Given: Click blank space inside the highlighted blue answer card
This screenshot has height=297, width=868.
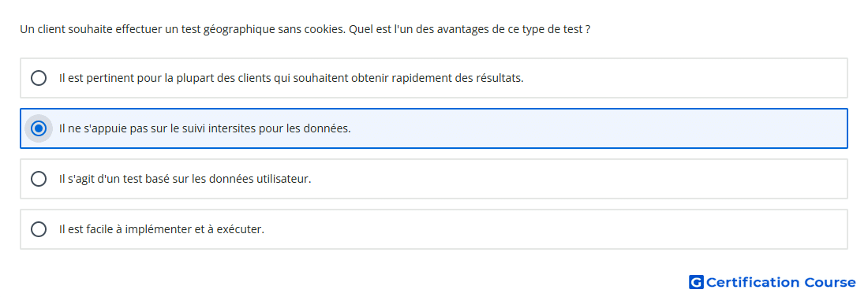Looking at the screenshot, I should click(598, 128).
